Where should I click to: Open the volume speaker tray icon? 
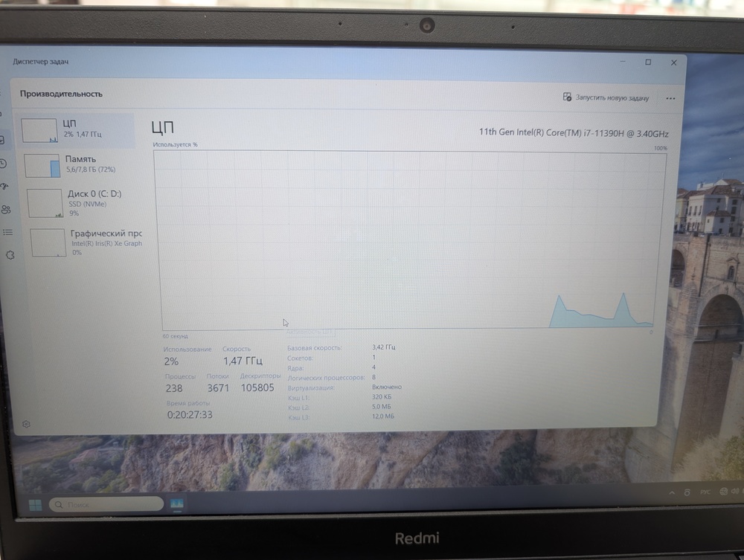[735, 491]
